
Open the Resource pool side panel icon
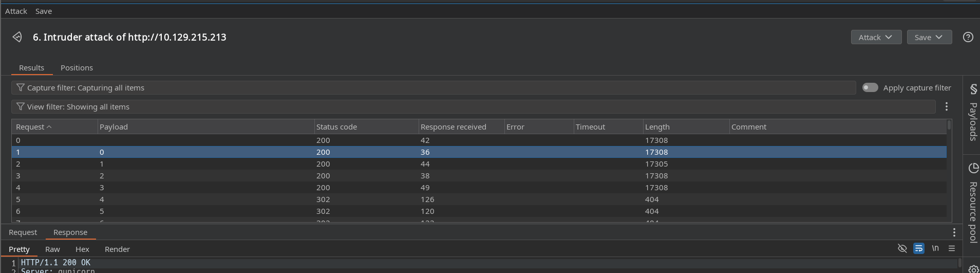tap(973, 168)
